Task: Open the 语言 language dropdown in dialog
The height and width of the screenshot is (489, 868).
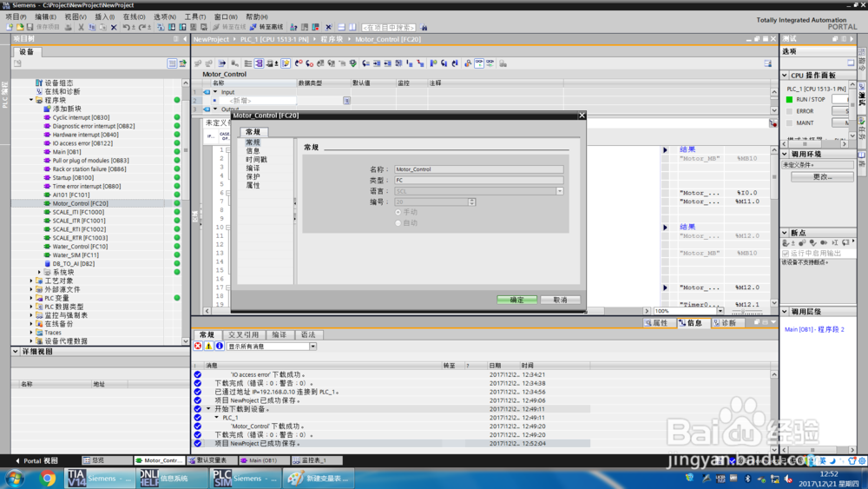Action: coord(560,191)
